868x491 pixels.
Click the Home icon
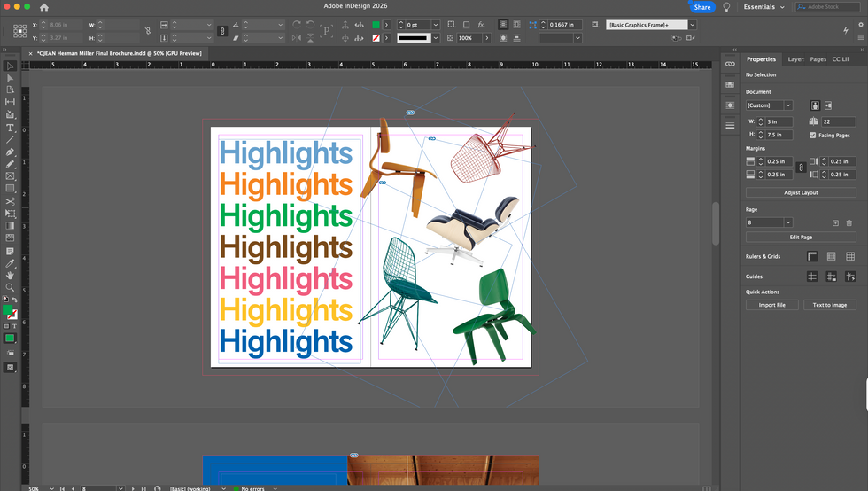(44, 7)
